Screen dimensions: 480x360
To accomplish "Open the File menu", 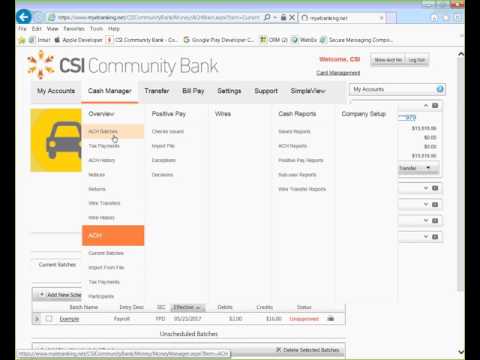I will [x=22, y=29].
